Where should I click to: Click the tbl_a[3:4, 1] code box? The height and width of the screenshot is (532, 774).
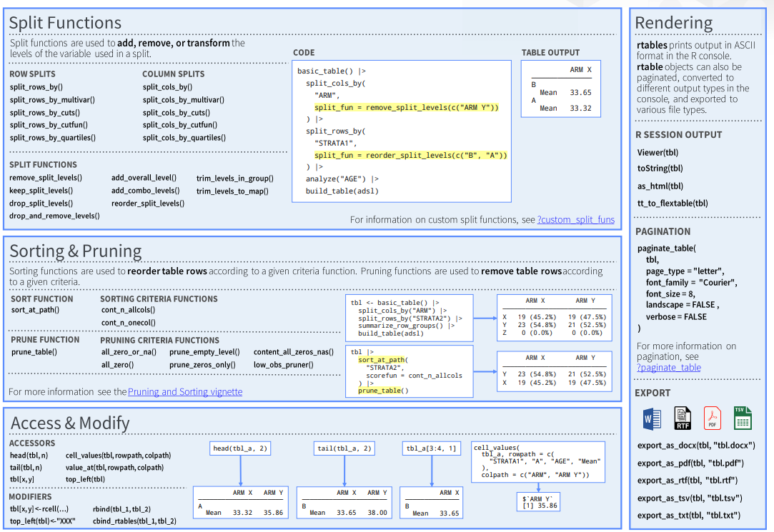pos(430,448)
